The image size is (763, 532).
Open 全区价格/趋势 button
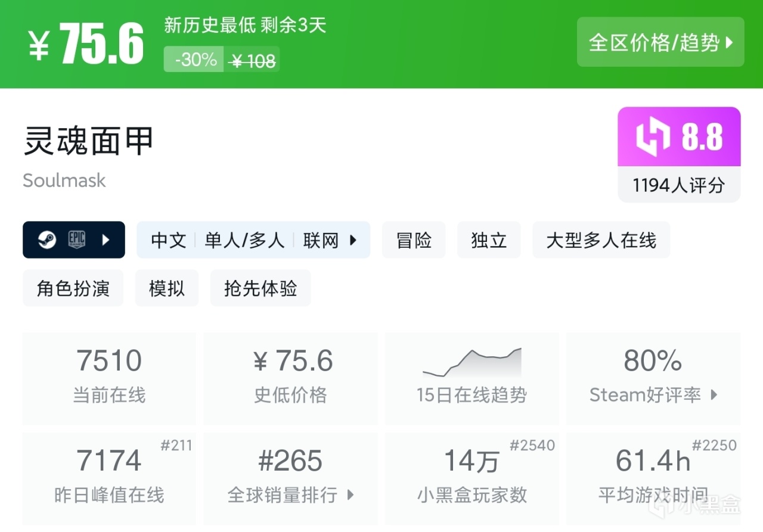click(x=660, y=42)
